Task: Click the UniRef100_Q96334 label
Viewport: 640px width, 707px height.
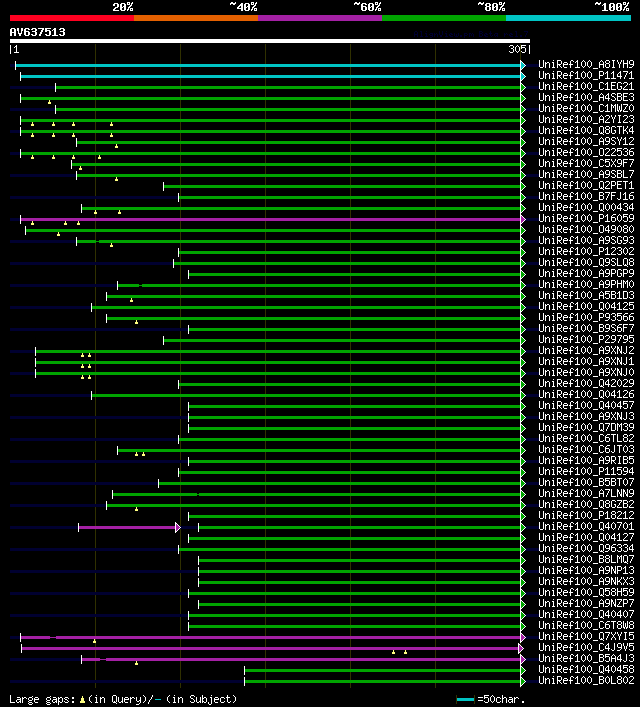Action: pos(586,548)
